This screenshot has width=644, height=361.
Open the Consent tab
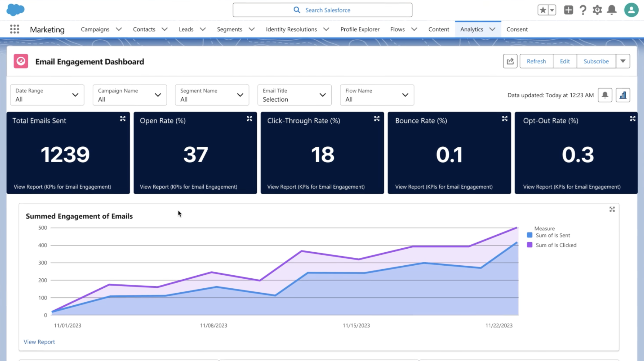coord(517,29)
